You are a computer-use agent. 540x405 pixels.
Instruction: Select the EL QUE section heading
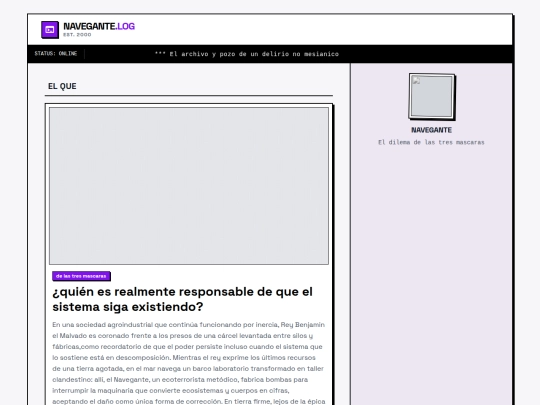tap(62, 86)
